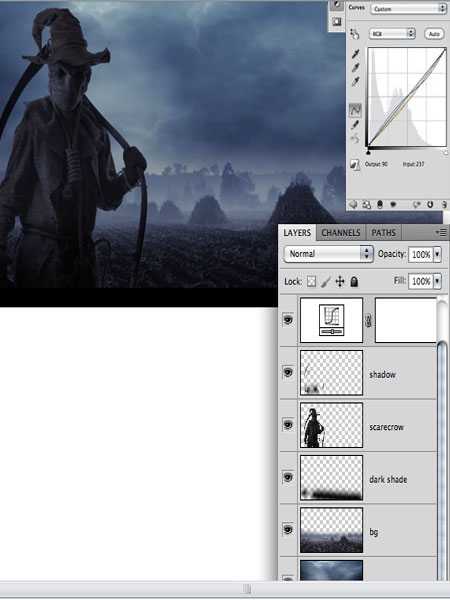Click the 'Input: 237' value
This screenshot has width=450, height=600.
click(414, 164)
